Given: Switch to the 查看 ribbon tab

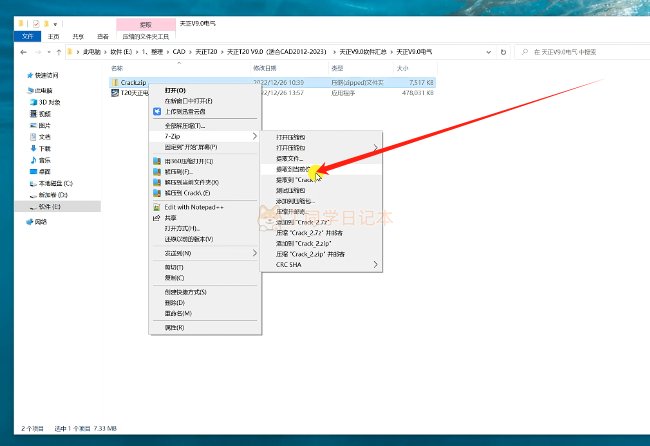Looking at the screenshot, I should point(101,35).
